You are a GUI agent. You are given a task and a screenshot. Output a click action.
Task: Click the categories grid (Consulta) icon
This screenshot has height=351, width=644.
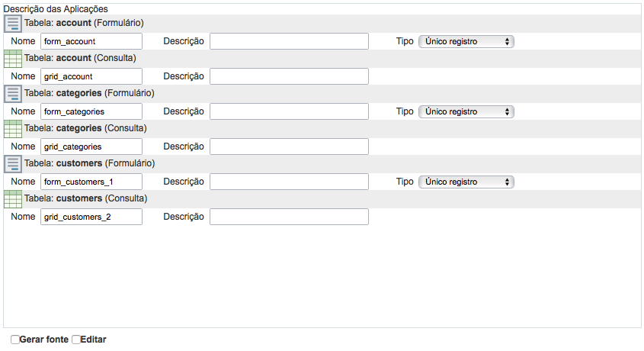13,129
